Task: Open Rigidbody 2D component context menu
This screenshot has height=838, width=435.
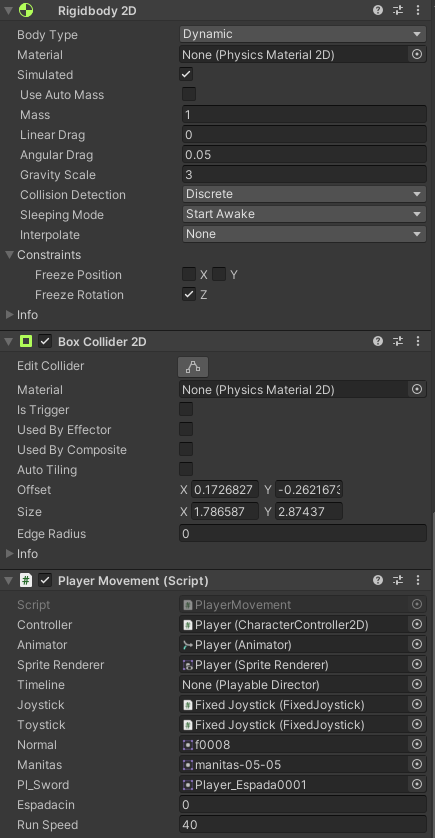Action: point(418,10)
